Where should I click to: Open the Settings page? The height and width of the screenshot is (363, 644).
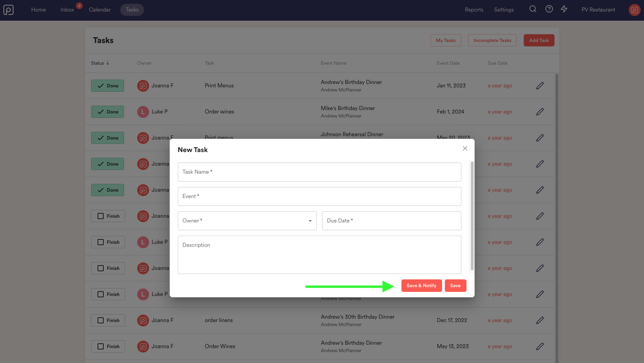click(x=504, y=10)
